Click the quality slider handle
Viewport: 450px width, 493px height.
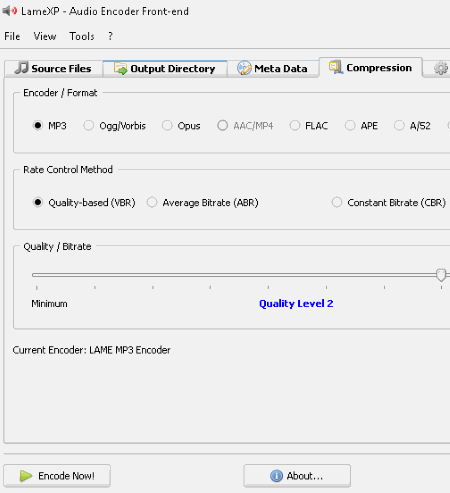coord(441,275)
